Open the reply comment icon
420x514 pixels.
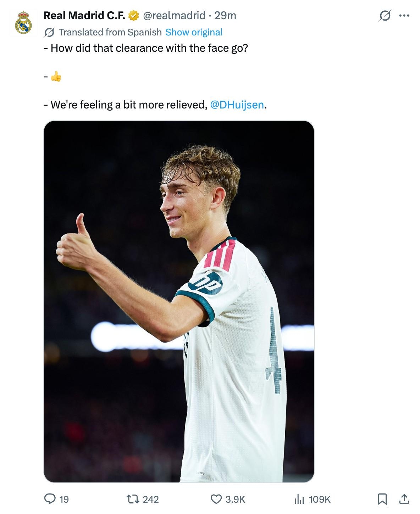point(50,499)
